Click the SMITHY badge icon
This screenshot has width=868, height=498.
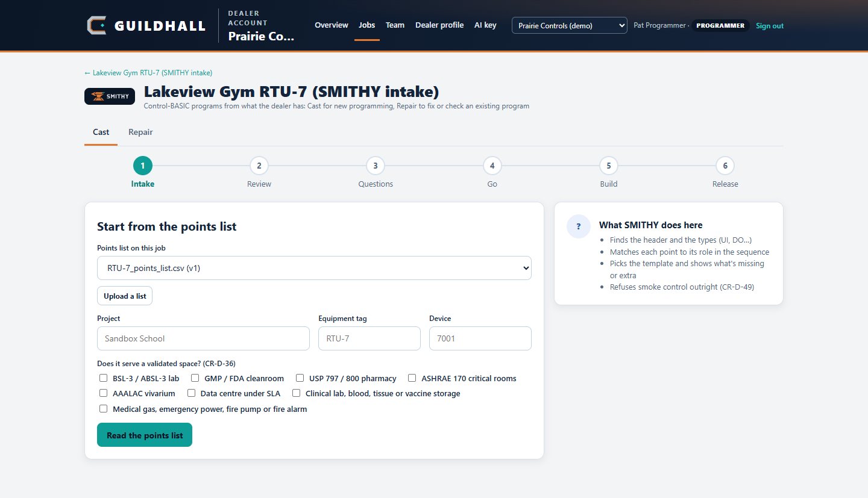point(110,96)
